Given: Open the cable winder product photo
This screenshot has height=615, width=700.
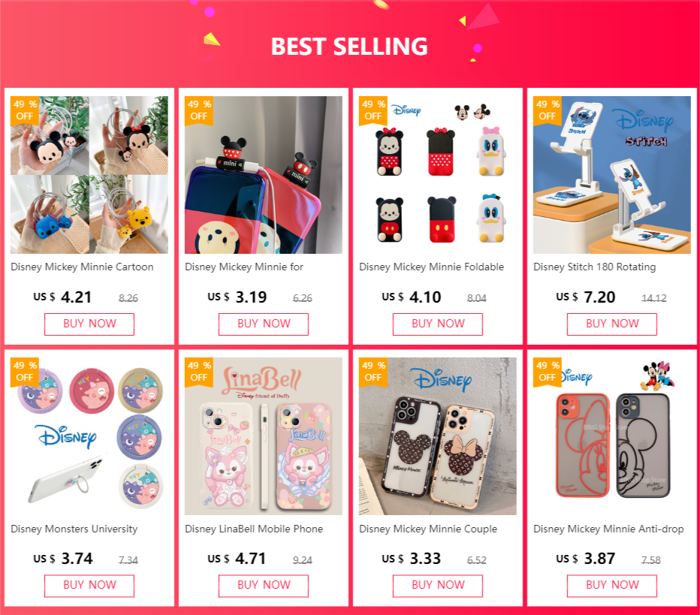Looking at the screenshot, I should [x=89, y=175].
